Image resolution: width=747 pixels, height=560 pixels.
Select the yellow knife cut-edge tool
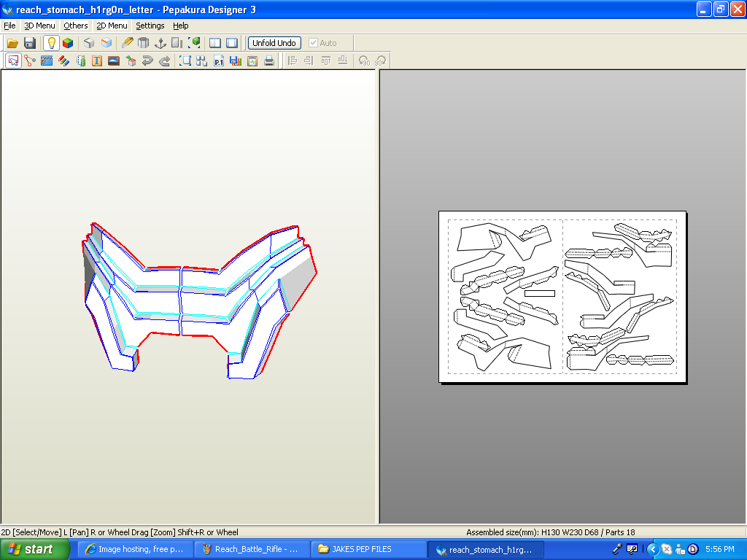click(127, 43)
